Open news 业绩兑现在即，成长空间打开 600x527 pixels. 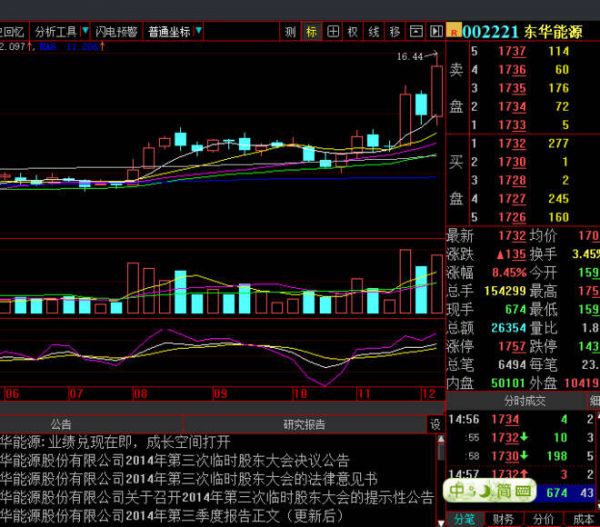point(115,442)
